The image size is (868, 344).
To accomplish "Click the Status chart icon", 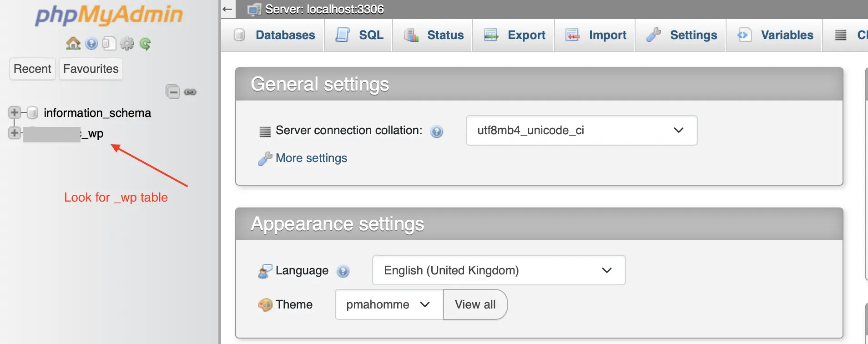I will click(411, 35).
